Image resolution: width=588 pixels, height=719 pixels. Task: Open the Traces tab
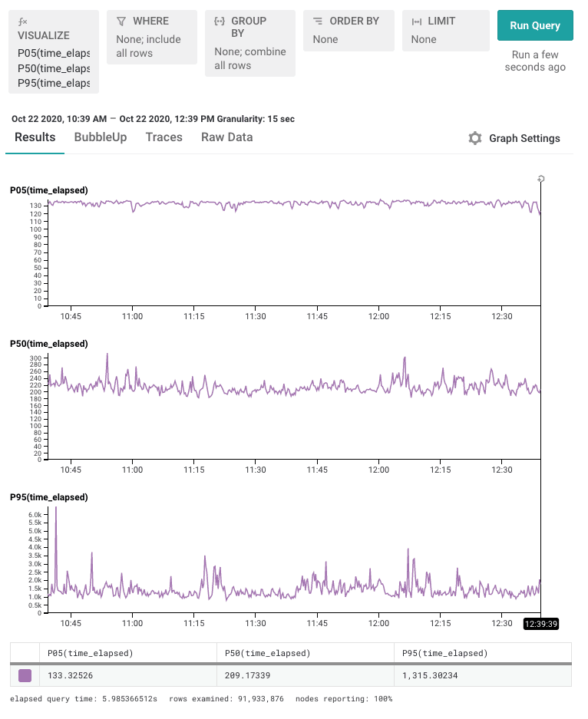click(164, 137)
